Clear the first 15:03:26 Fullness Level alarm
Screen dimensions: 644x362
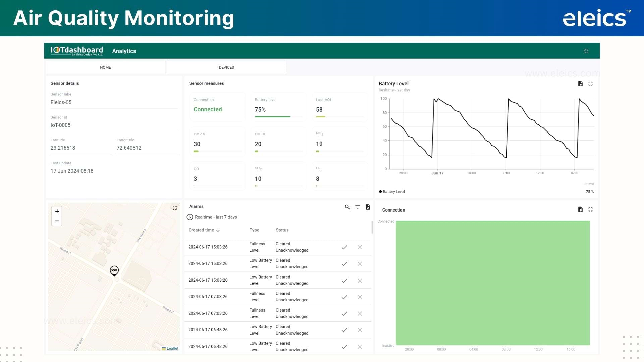click(360, 247)
